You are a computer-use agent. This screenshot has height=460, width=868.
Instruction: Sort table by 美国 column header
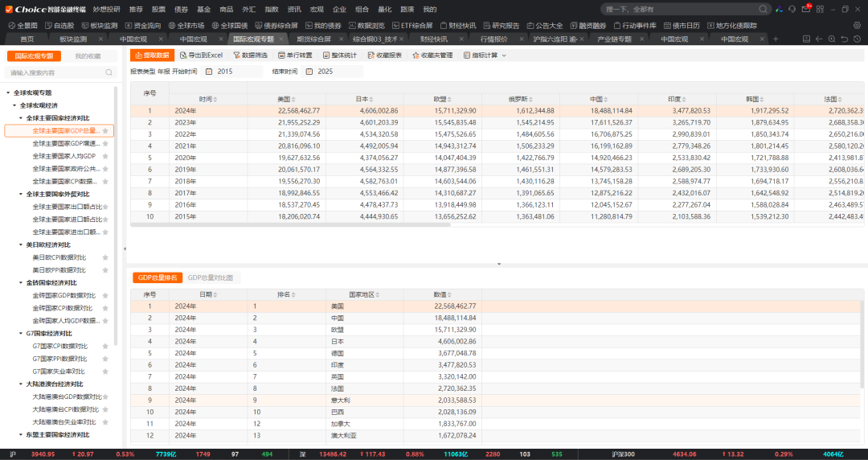click(x=283, y=99)
